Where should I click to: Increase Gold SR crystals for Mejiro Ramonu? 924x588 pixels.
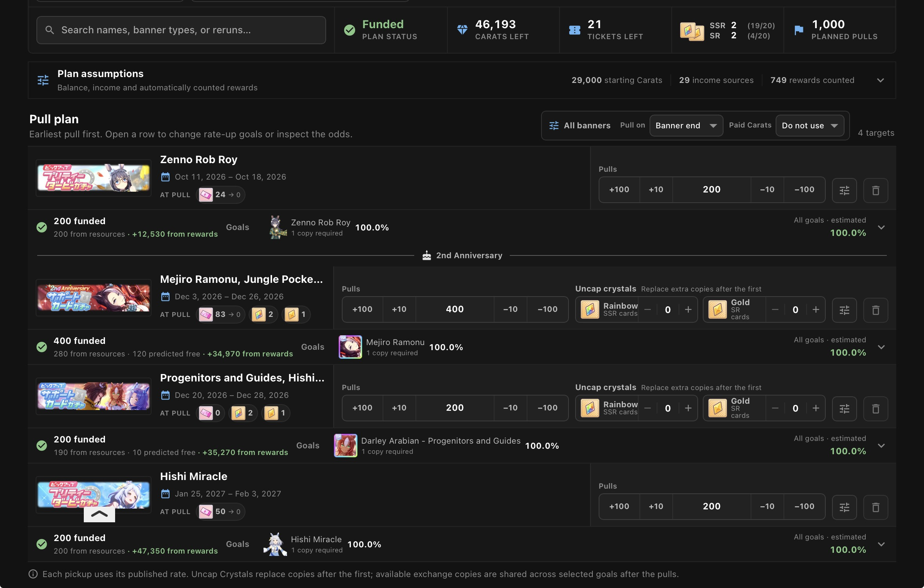pos(816,310)
